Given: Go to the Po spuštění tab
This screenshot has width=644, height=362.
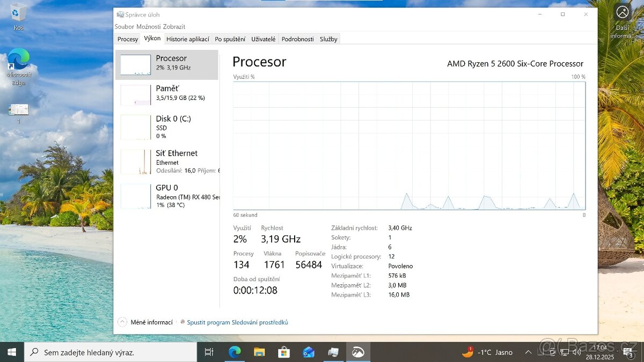Looking at the screenshot, I should click(x=230, y=39).
